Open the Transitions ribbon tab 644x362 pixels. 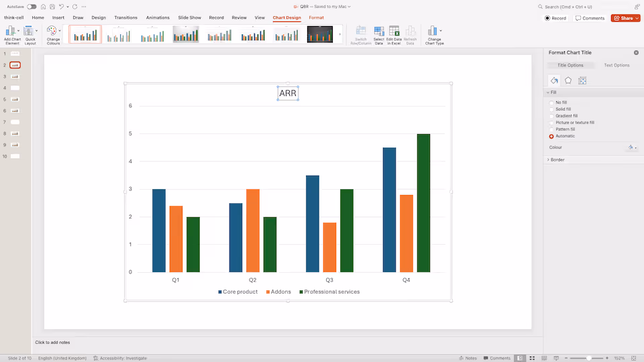(x=125, y=17)
